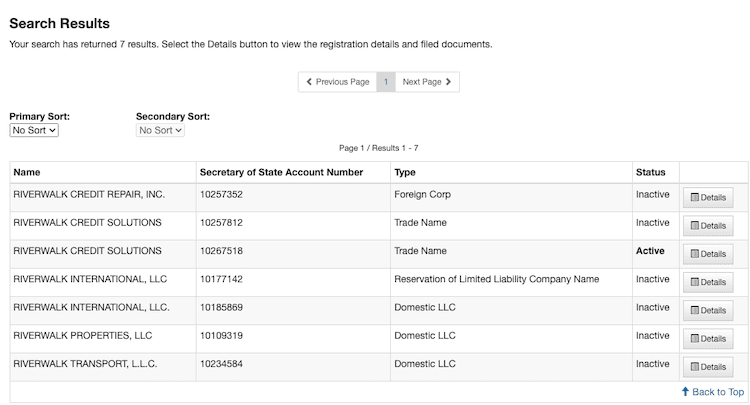Go to Previous Page

[338, 82]
